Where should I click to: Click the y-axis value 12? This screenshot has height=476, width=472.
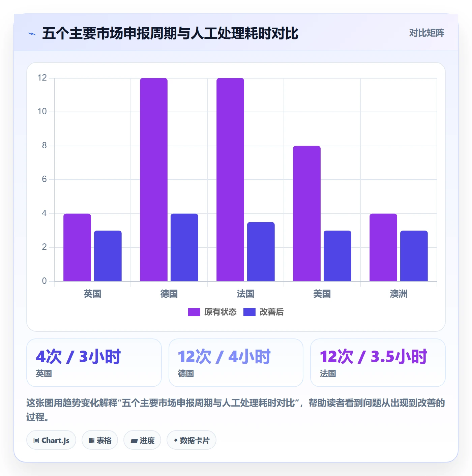coord(42,78)
